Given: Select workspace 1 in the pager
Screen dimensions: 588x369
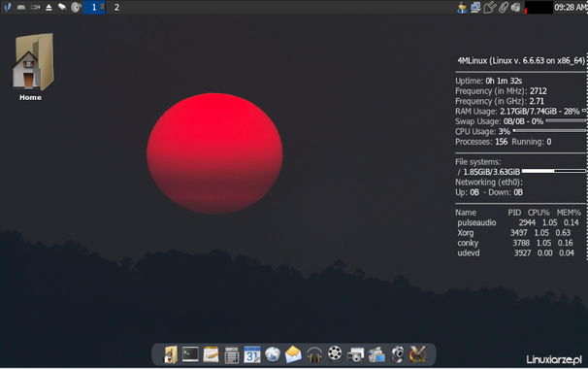Looking at the screenshot, I should click(x=94, y=7).
